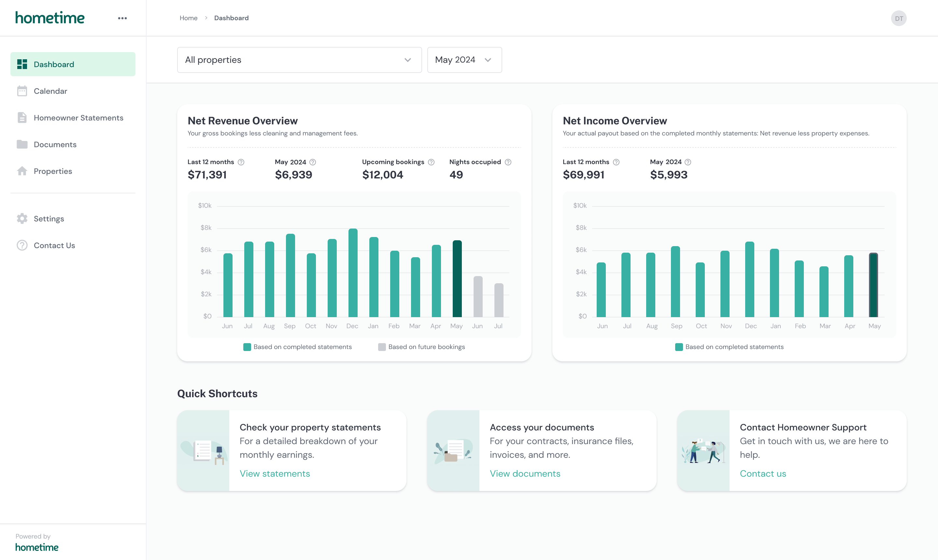
Task: Click the Homeowner Statements document icon
Action: 22,118
